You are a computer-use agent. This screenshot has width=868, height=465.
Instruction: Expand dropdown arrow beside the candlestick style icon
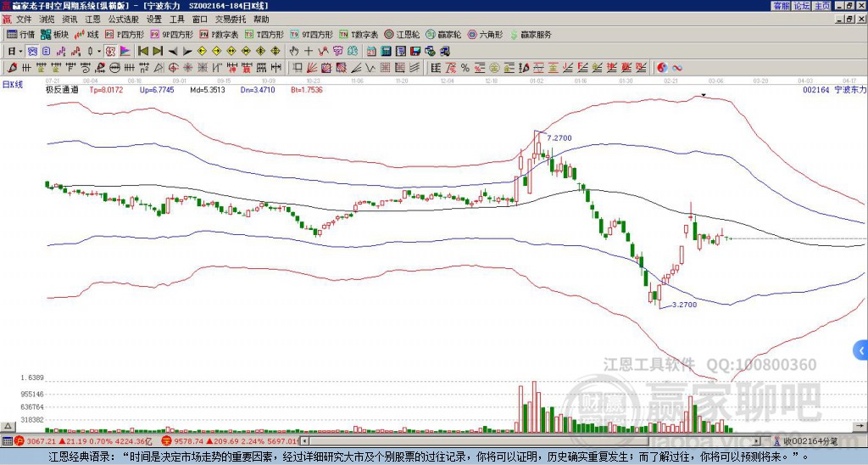click(100, 52)
